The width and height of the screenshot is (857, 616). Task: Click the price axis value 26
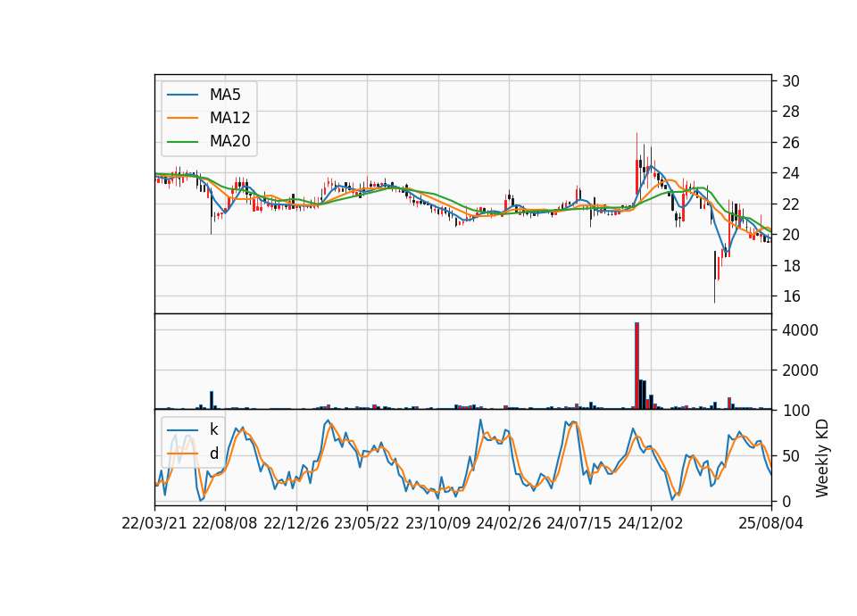point(790,143)
